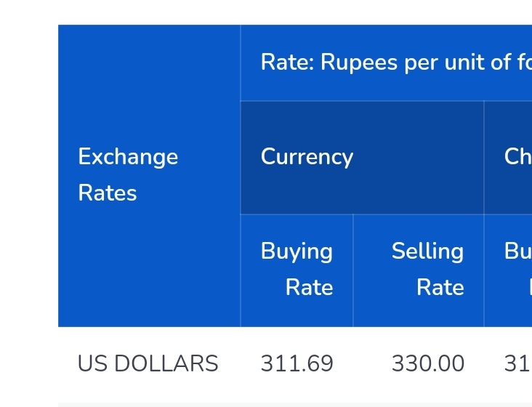Screen dimensions: 532x407
Task: Select the 'Rate: Rupees per unit' header
Action: (386, 63)
